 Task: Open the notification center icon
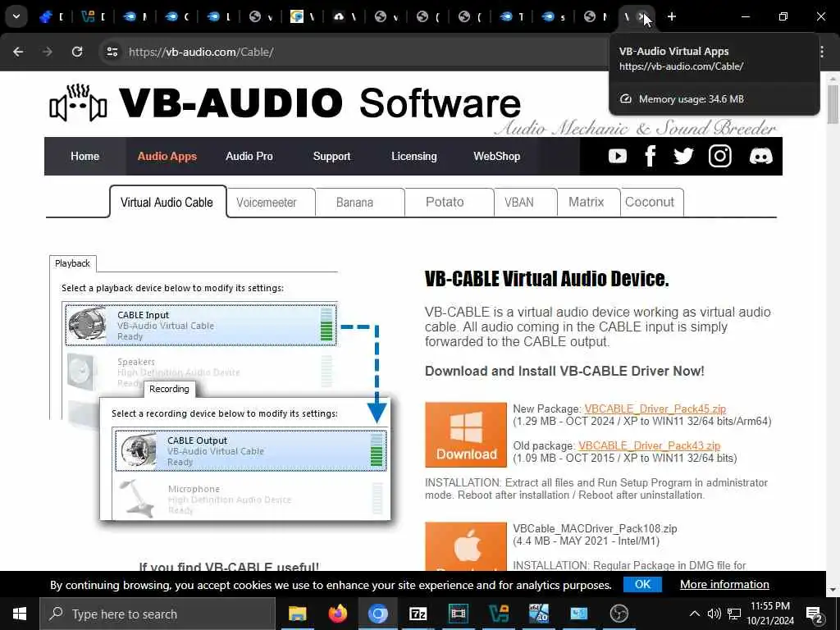pyautogui.click(x=815, y=614)
